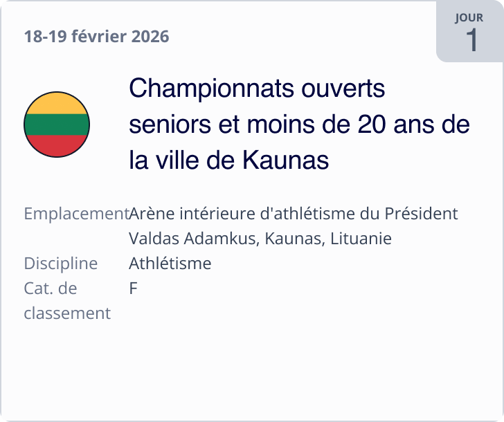Click the green stripe of the flag
504x422 pixels.
click(x=57, y=125)
